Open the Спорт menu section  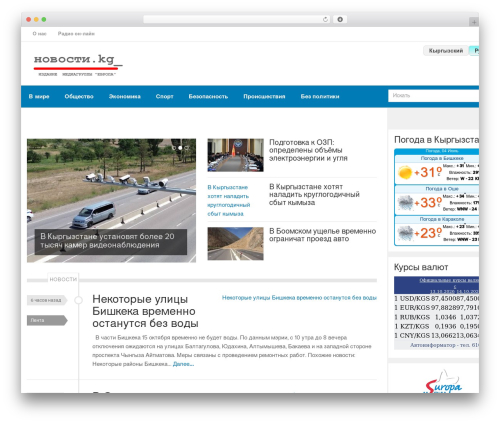pyautogui.click(x=164, y=96)
